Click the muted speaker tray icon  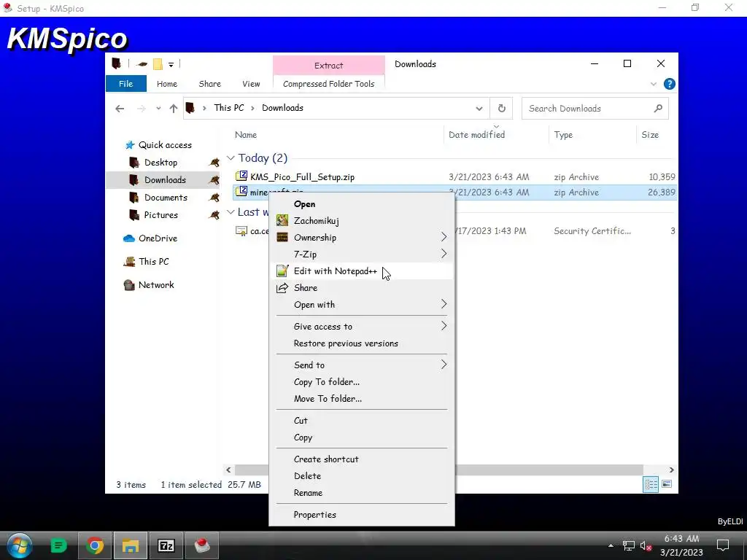646,545
